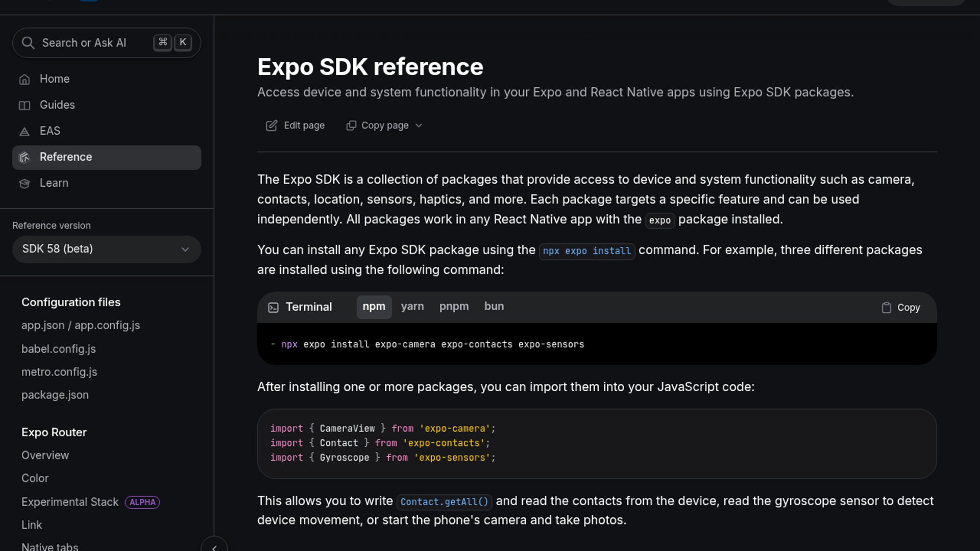Screen dimensions: 980x551
Task: Focus the Search or Ask AI field
Action: [x=107, y=43]
